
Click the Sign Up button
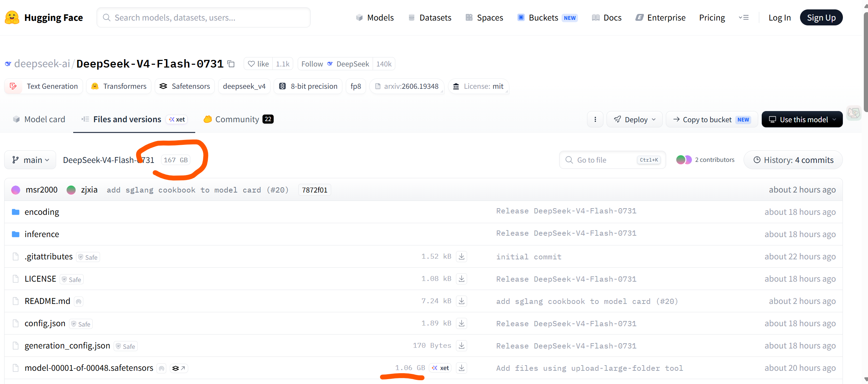[x=821, y=18]
